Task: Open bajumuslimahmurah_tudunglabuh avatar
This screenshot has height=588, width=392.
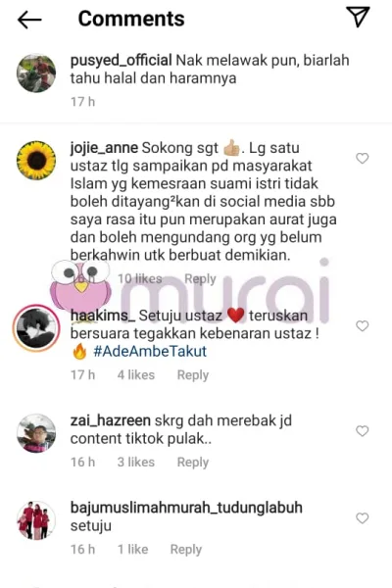Action: click(36, 520)
